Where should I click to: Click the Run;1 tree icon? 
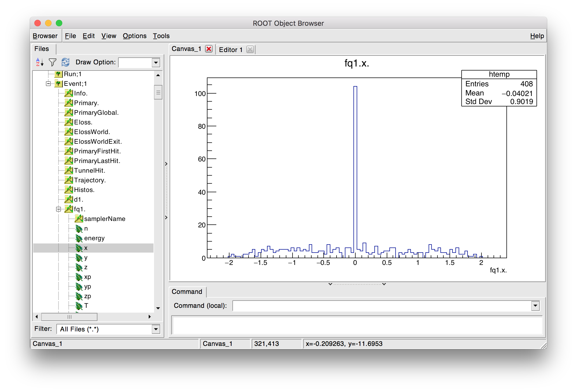[x=59, y=74]
